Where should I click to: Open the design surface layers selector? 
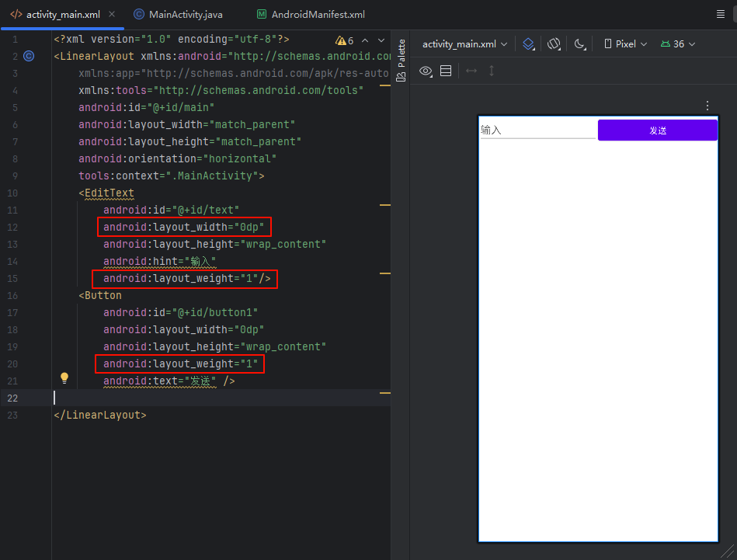pyautogui.click(x=529, y=44)
